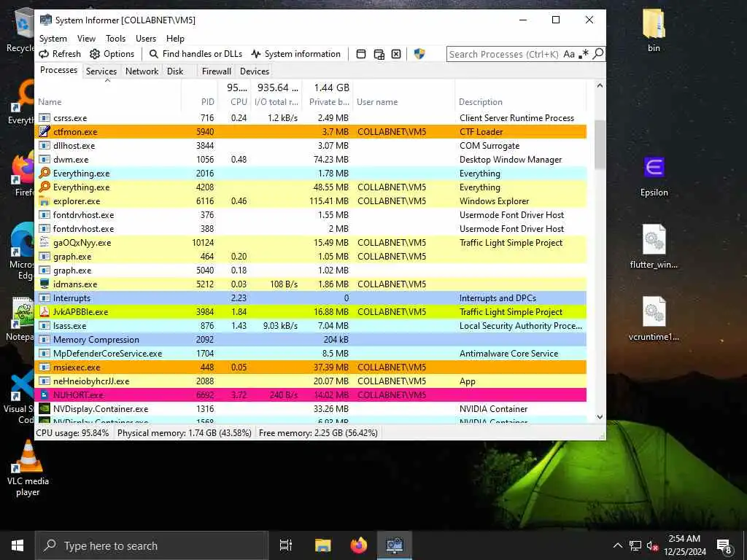Click the scrollbar up arrow
Viewport: 747px width, 560px height.
click(x=600, y=86)
